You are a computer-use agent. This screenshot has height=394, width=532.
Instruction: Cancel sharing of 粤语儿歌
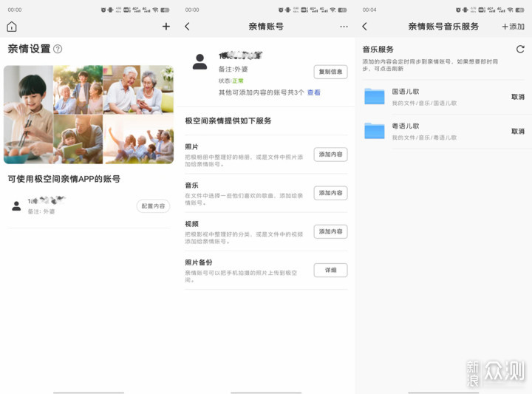coord(518,132)
